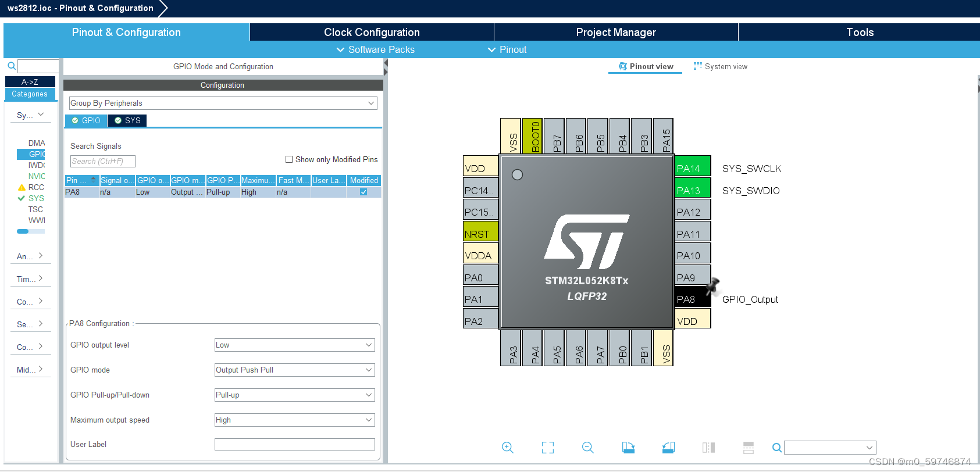Image resolution: width=980 pixels, height=472 pixels.
Task: Select the PC14 pin on chip
Action: (x=481, y=188)
